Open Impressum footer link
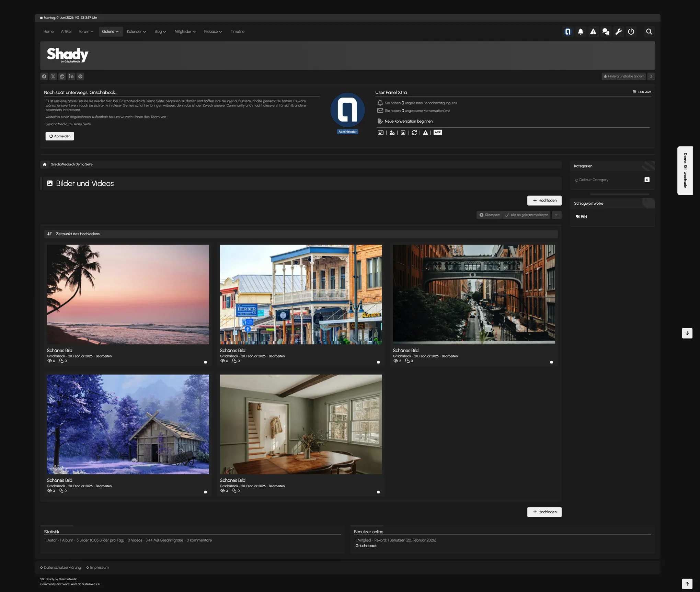700x592 pixels. pos(99,568)
